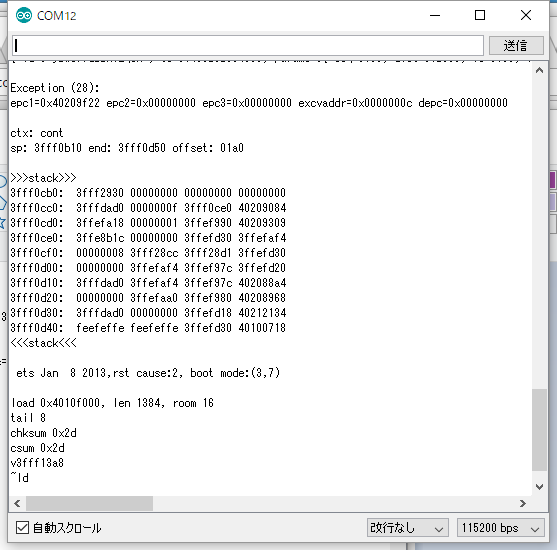
Task: Click the '~ld' line
Action: [19, 478]
